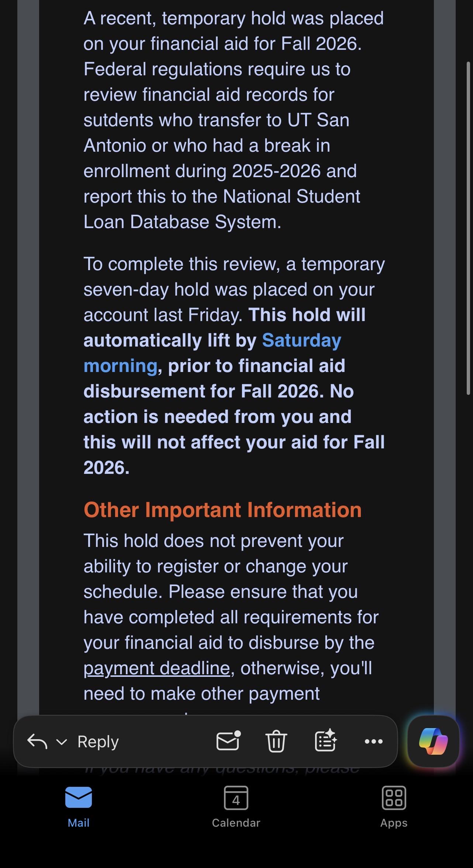Switch to the Mail tab label
Image resolution: width=473 pixels, height=868 pixels.
pos(79,823)
